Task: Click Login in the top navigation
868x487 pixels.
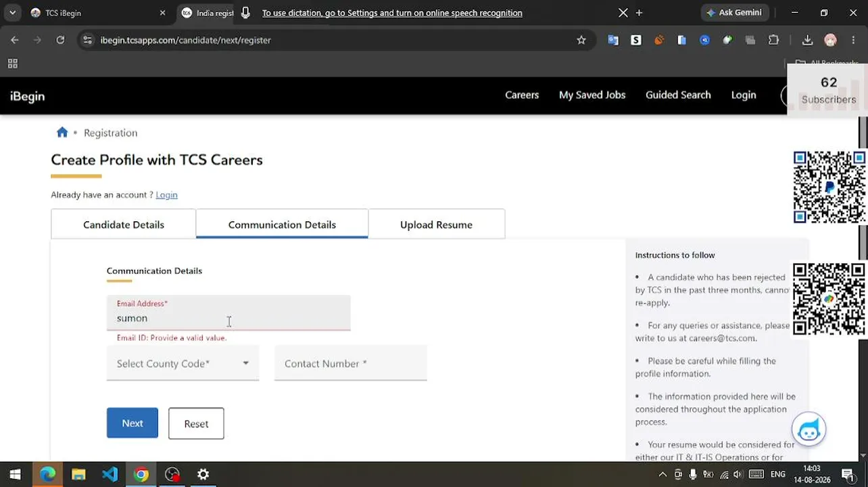Action: click(744, 95)
